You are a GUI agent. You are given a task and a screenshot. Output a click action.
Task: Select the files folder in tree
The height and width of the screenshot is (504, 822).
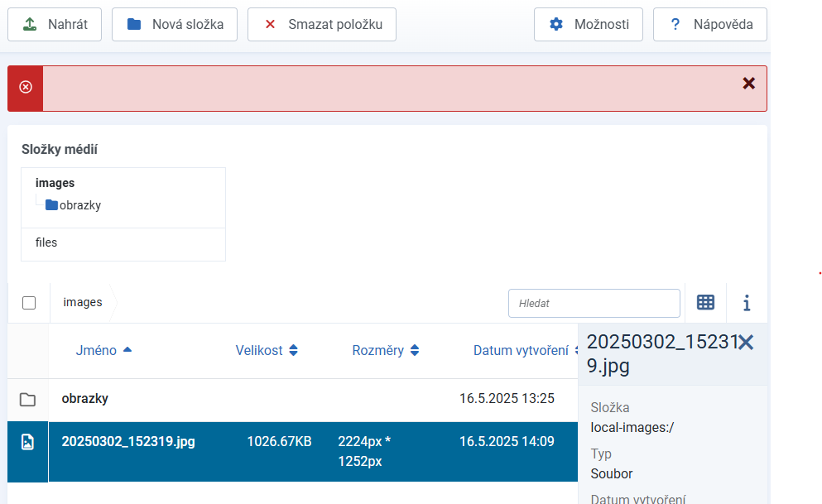(46, 243)
